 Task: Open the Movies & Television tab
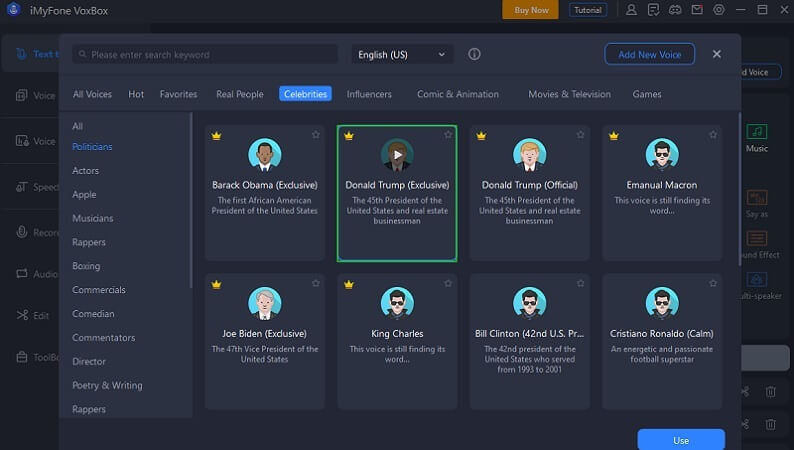point(569,94)
